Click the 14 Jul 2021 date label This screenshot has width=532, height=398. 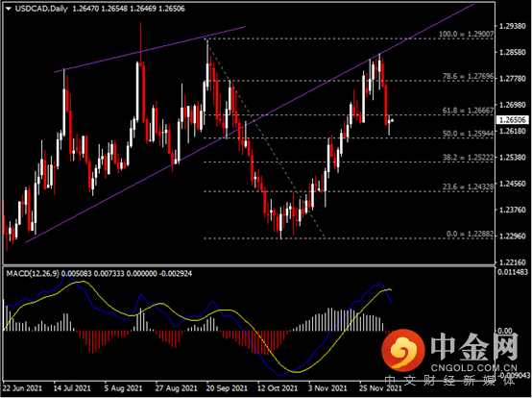(72, 387)
